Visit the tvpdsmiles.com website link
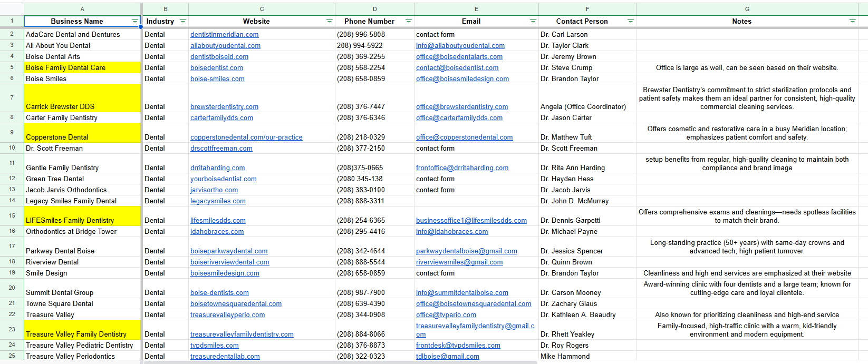This screenshot has height=364, width=868. pos(215,346)
